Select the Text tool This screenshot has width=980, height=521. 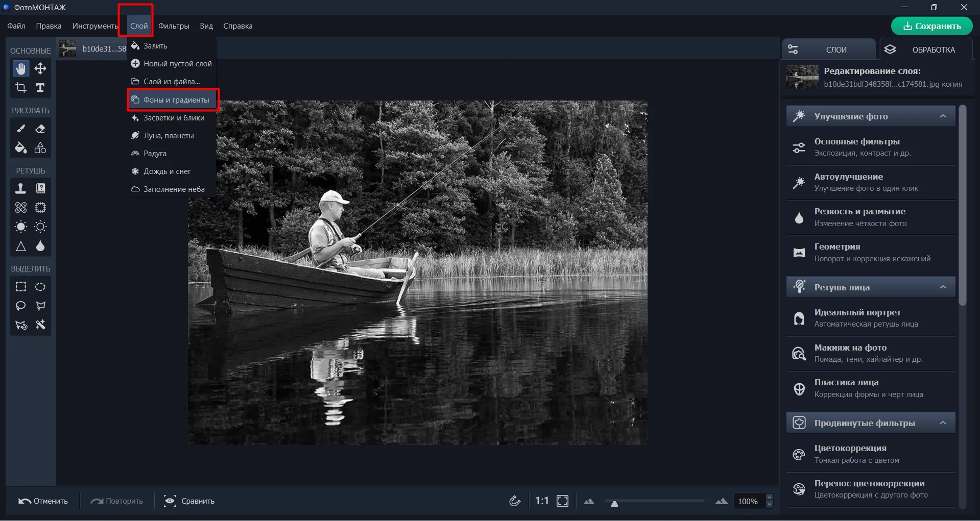[x=40, y=88]
